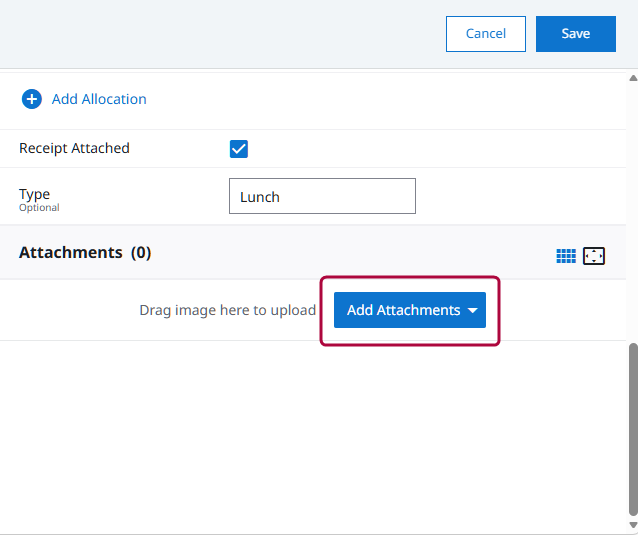
Task: Uncheck the Receipt Attached checkbox
Action: [x=238, y=148]
